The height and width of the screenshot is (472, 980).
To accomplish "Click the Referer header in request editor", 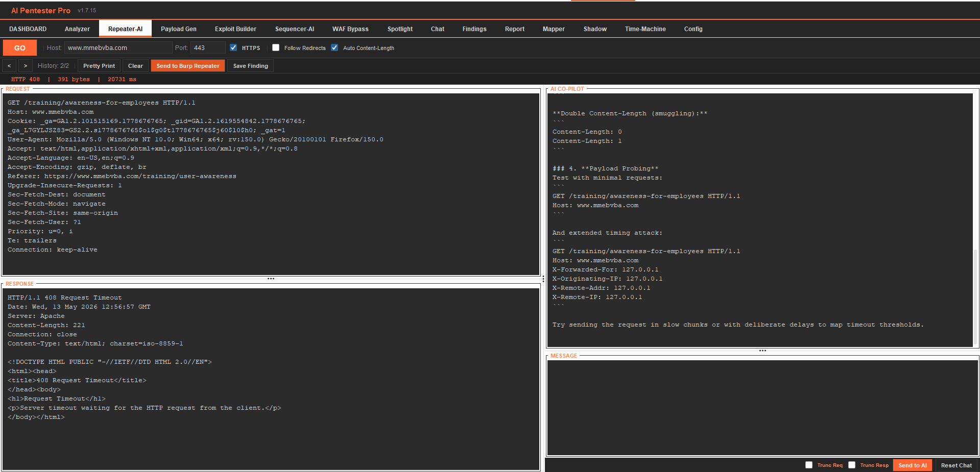I will coord(122,176).
